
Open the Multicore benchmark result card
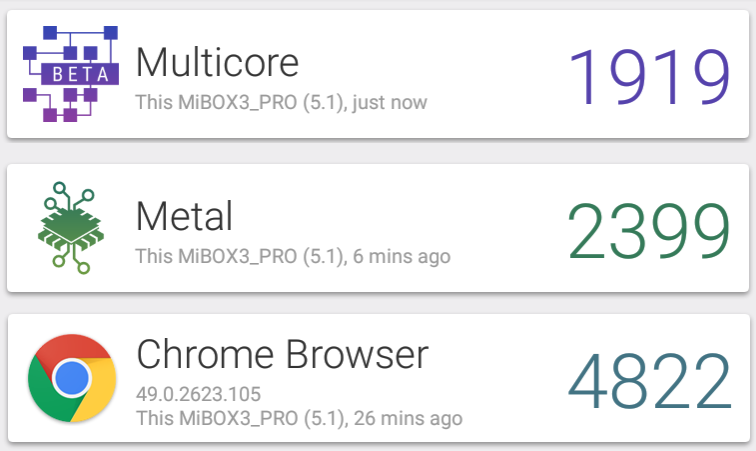(x=378, y=74)
